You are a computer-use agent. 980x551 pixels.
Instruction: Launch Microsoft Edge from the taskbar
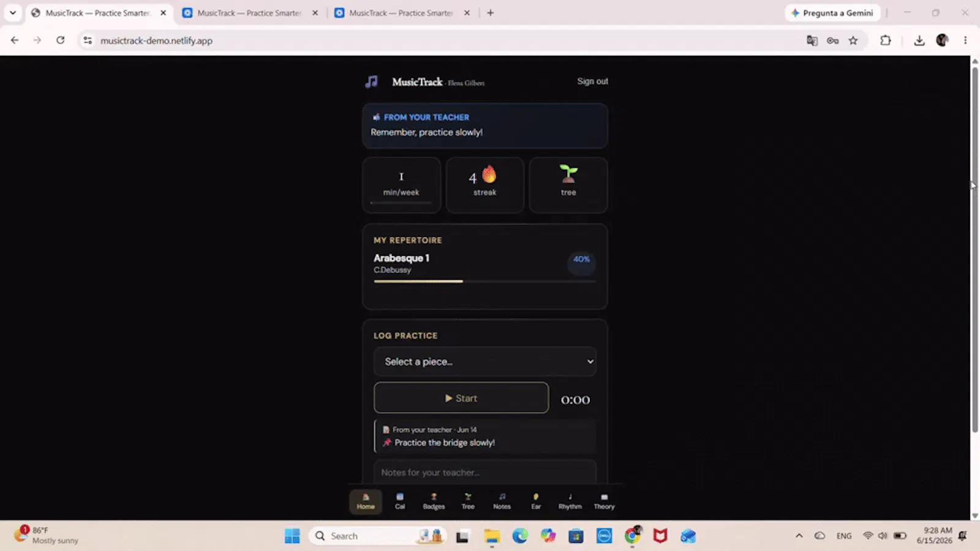click(520, 536)
